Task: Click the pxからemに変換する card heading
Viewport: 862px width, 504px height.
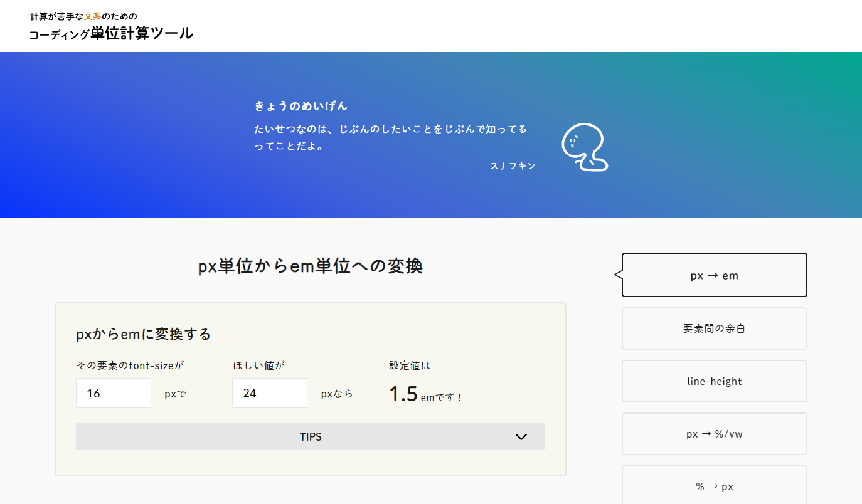Action: [x=143, y=334]
